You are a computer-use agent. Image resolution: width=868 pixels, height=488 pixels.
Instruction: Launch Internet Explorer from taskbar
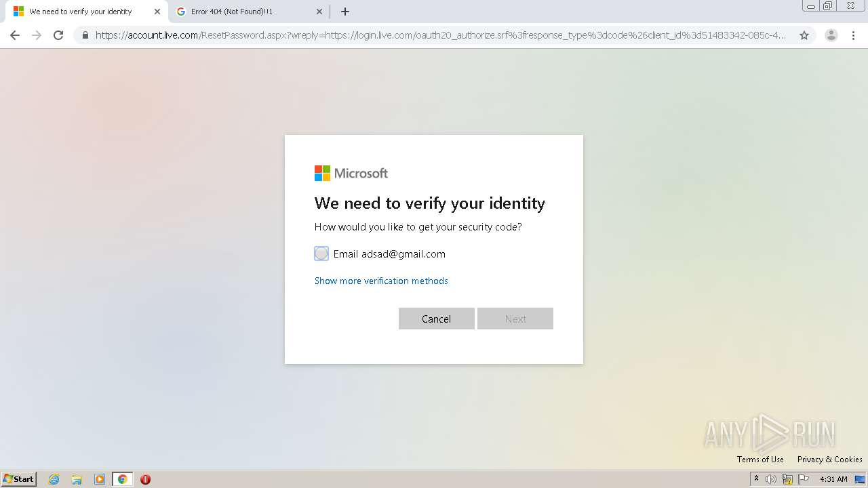coord(54,479)
